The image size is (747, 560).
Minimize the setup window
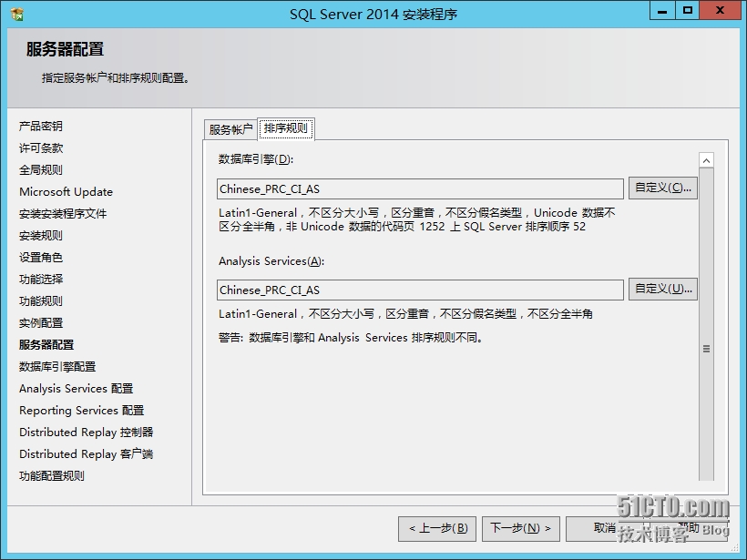tap(662, 11)
